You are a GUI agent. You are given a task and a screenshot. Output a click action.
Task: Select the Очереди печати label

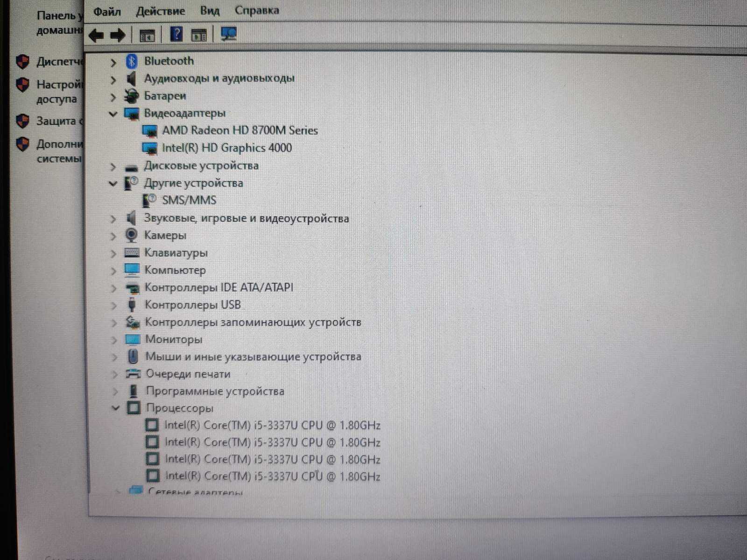click(x=188, y=374)
